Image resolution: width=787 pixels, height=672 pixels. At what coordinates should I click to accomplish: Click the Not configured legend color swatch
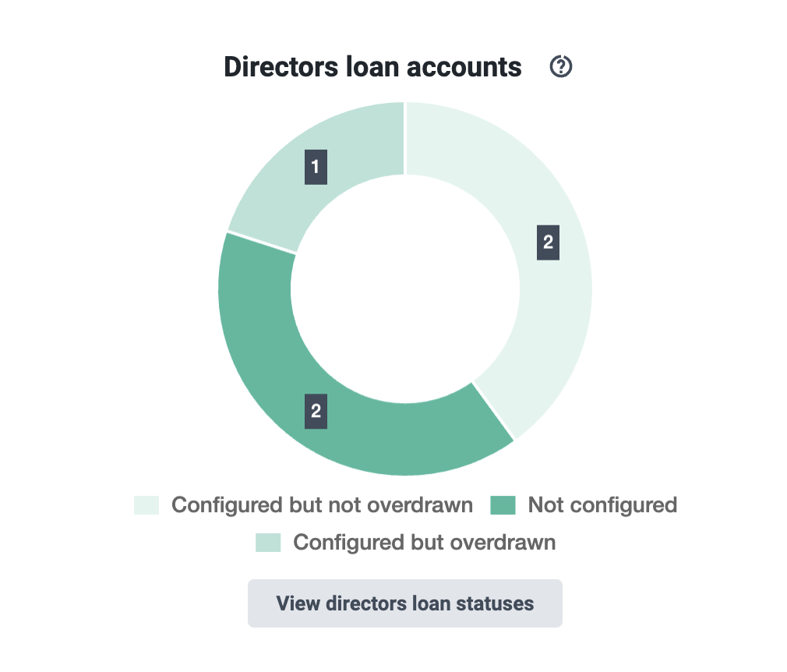coord(503,505)
